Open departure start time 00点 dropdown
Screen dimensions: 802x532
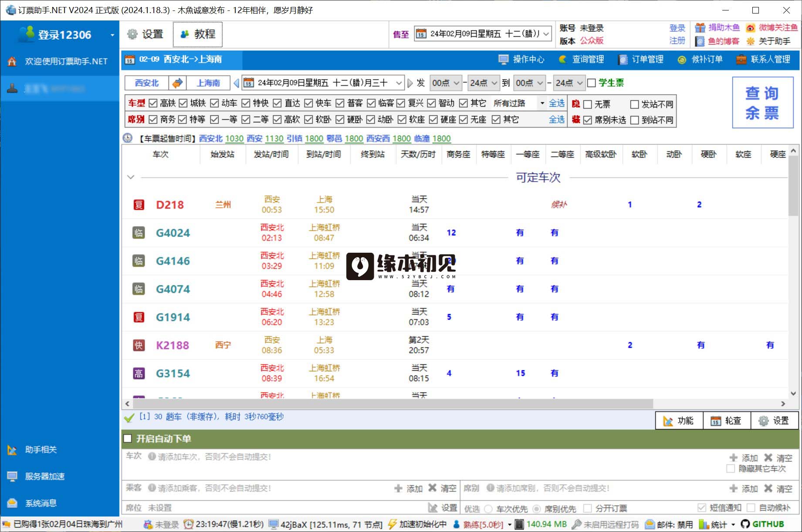pos(446,83)
